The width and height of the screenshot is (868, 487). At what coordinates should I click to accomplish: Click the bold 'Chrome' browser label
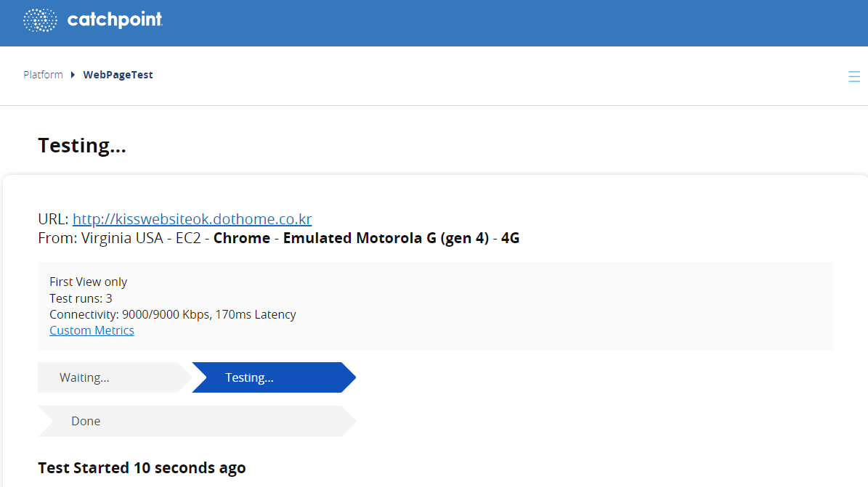tap(242, 238)
